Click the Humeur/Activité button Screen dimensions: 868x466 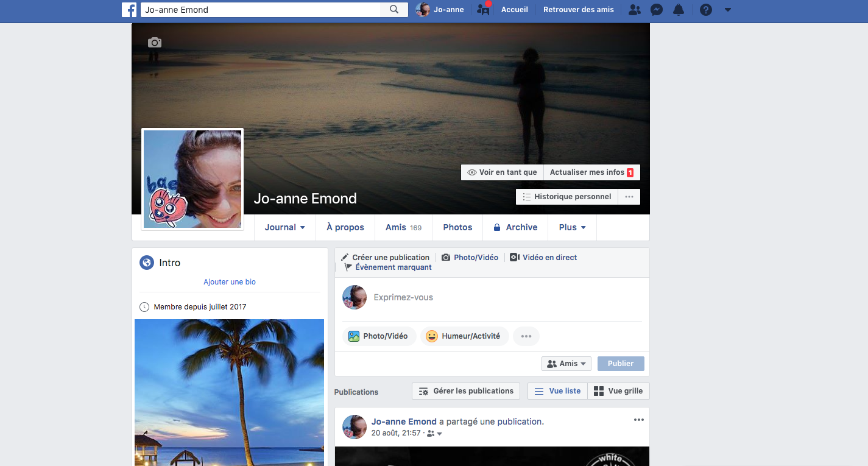[x=464, y=336]
